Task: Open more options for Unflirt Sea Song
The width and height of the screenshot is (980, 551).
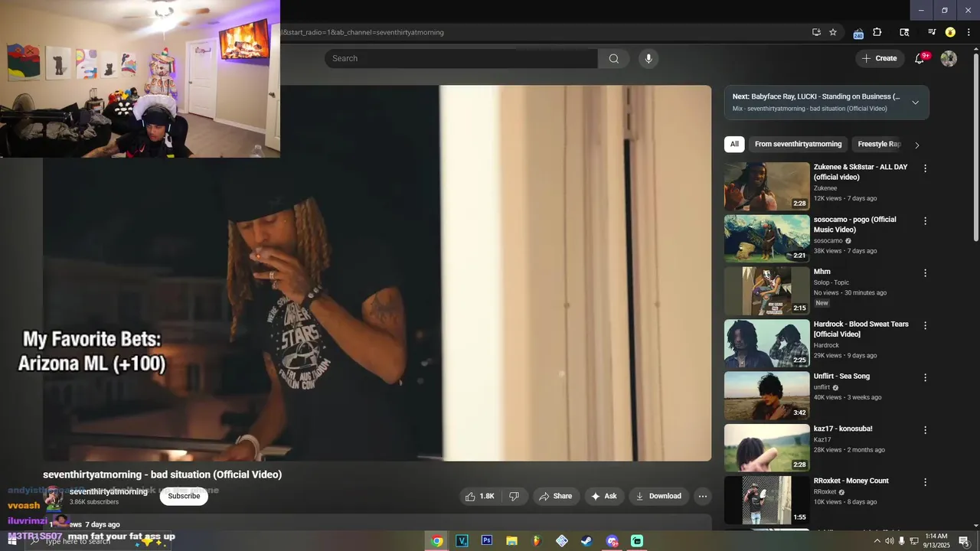Action: pos(925,378)
